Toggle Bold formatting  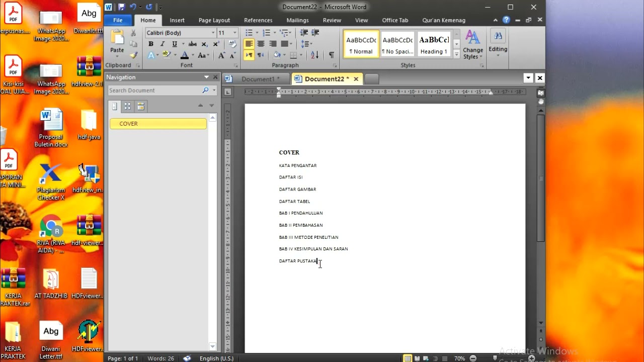coord(151,44)
